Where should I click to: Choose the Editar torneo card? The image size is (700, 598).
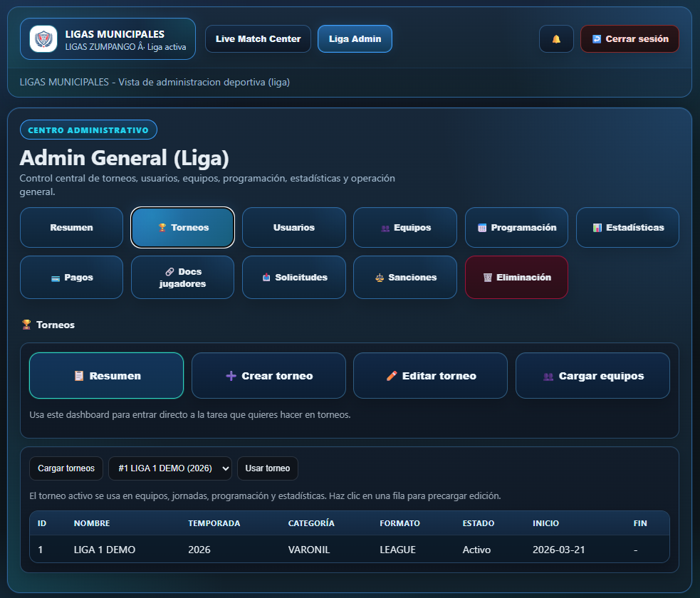(x=430, y=376)
